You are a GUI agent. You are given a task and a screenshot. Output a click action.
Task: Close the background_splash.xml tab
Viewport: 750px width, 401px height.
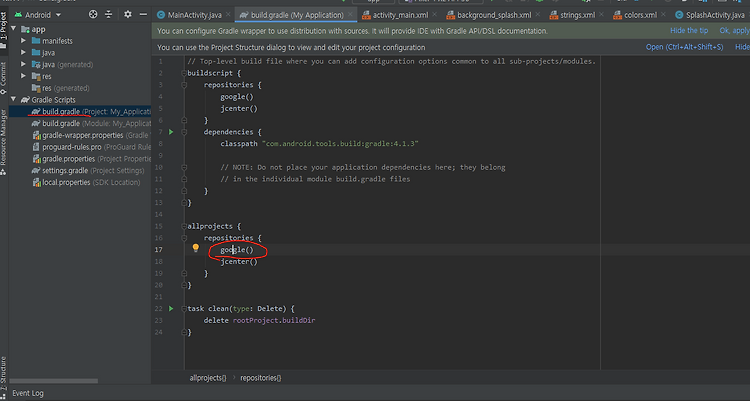coord(538,15)
